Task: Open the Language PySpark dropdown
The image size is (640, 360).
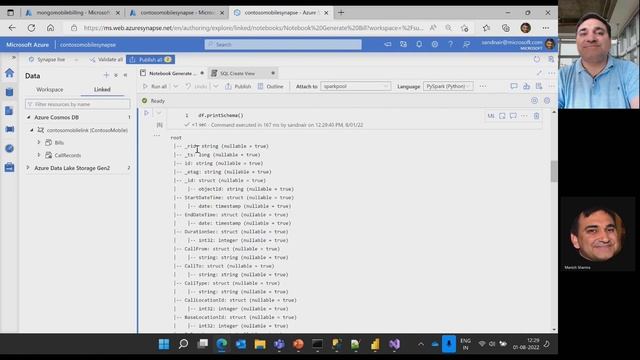Action: tap(448, 87)
